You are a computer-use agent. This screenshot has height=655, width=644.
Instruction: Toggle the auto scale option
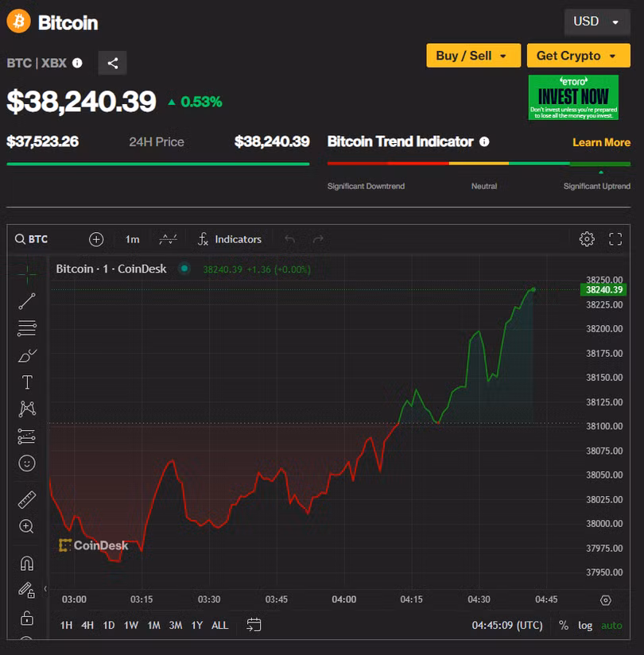(611, 626)
